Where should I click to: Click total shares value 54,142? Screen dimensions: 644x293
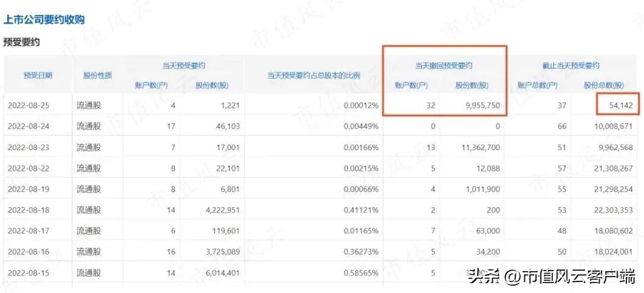pos(620,106)
